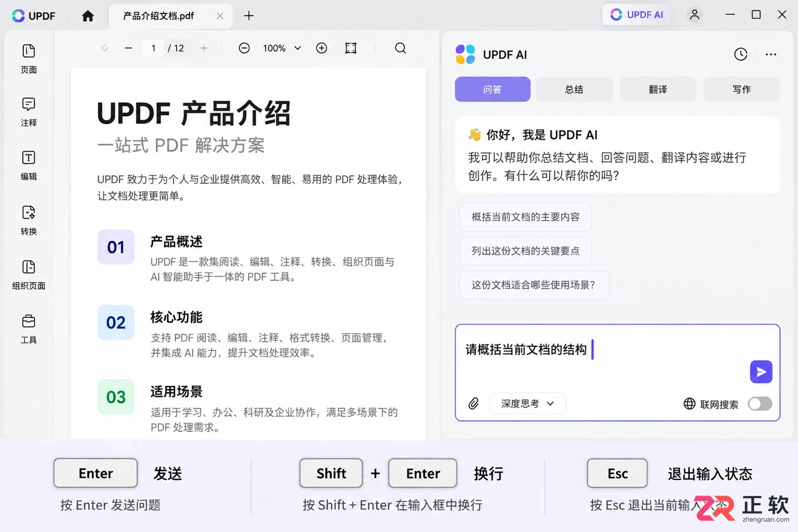798x532 pixels.
Task: Click the 产品概述 heading in the document
Action: 176,242
